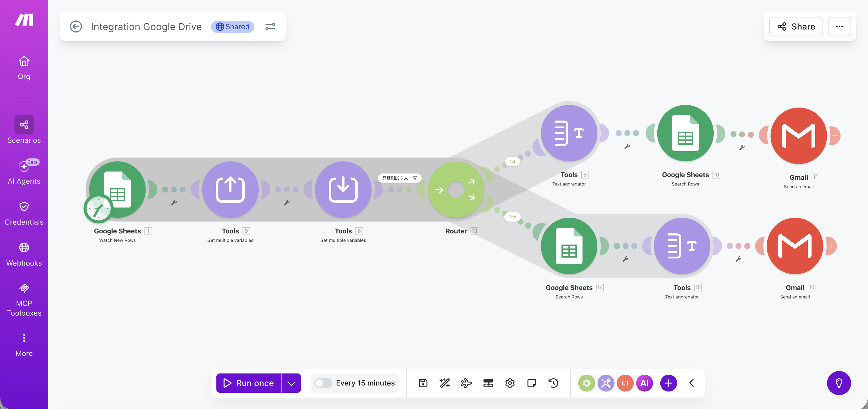Click the Make logo in the sidebar
Viewport: 868px width, 409px height.
click(24, 20)
